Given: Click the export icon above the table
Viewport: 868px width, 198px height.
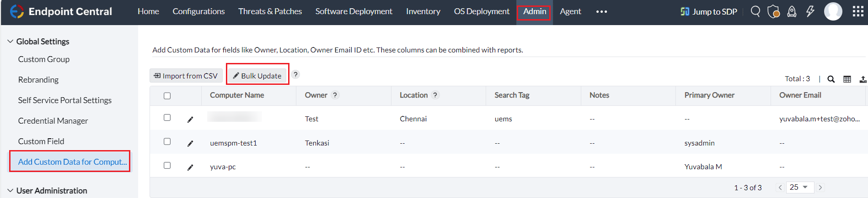Looking at the screenshot, I should pyautogui.click(x=863, y=79).
